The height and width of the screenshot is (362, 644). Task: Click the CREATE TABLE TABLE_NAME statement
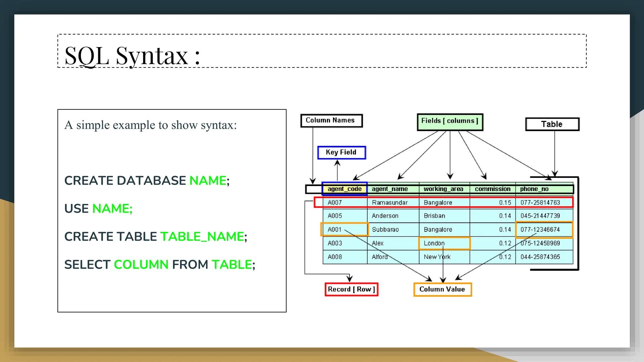[x=156, y=237]
